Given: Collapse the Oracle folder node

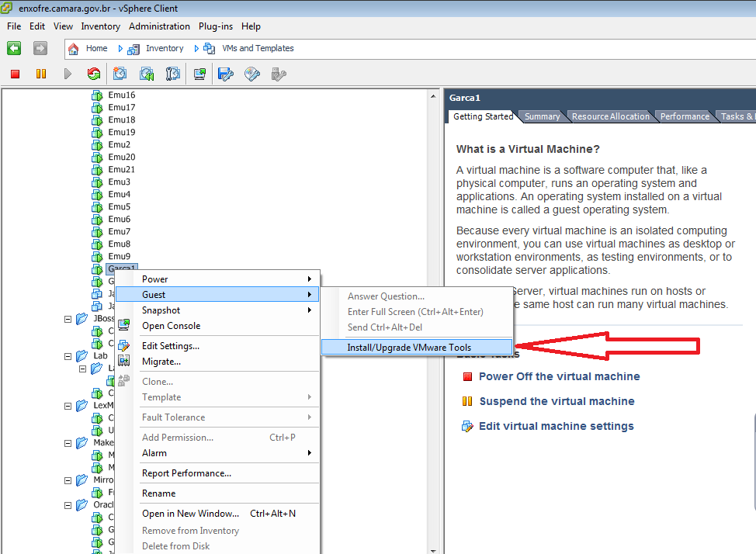Looking at the screenshot, I should (x=67, y=504).
